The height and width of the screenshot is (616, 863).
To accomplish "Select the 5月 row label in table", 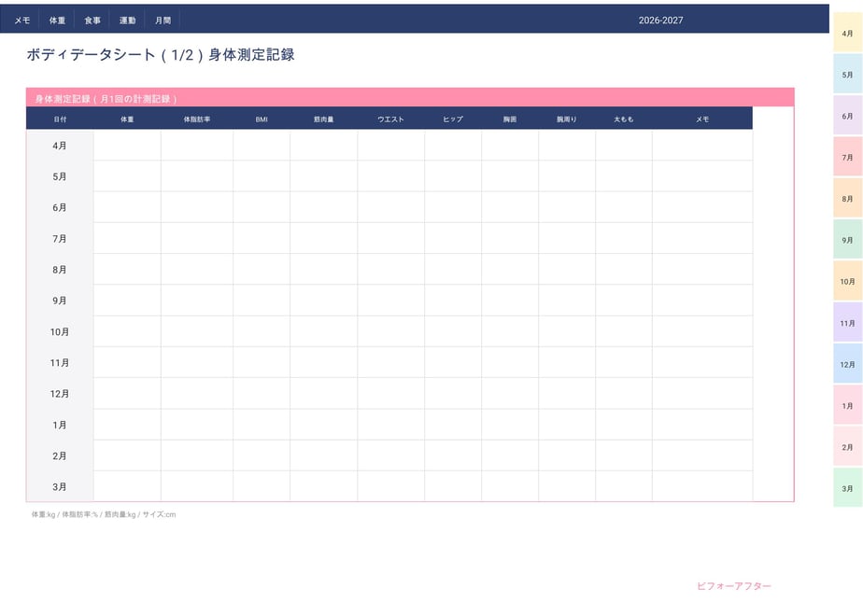I will [60, 176].
